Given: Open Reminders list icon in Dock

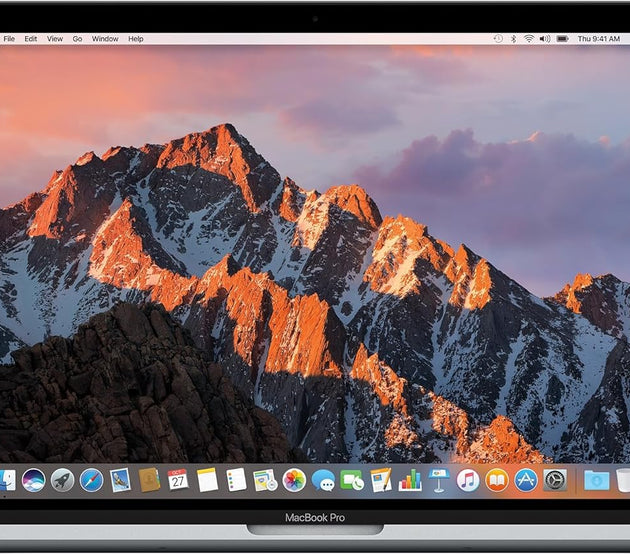Looking at the screenshot, I should tap(236, 480).
